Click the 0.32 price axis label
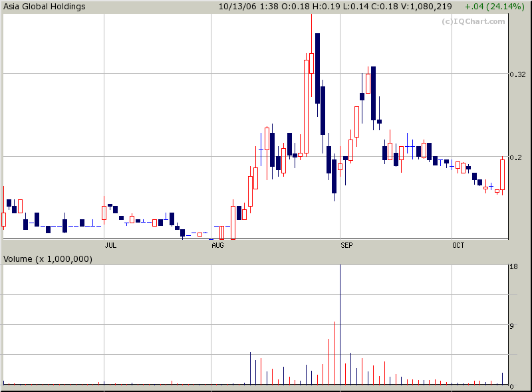This screenshot has width=532, height=392. (518, 74)
